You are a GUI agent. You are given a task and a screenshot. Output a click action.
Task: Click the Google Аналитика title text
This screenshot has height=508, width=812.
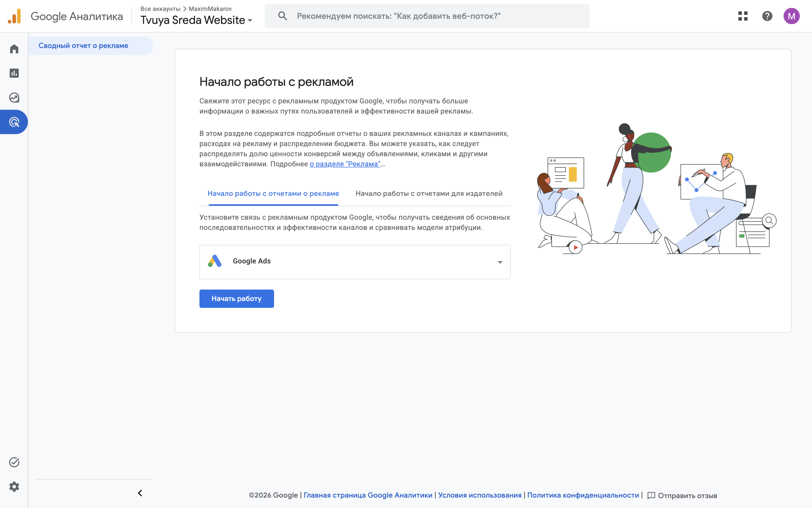[77, 16]
